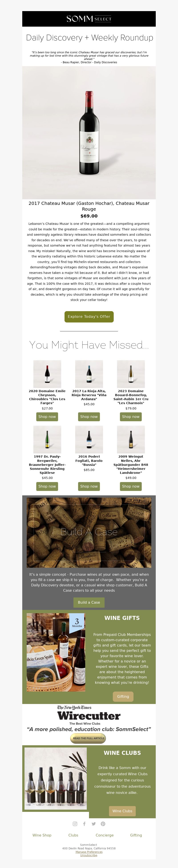Click Explore Today's Offer button
Image resolution: width=178 pixels, height=868 pixels.
pos(89,316)
